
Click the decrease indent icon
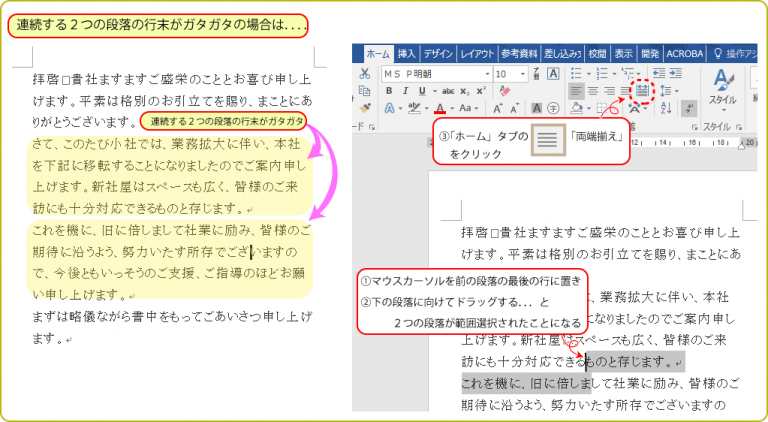pos(659,74)
